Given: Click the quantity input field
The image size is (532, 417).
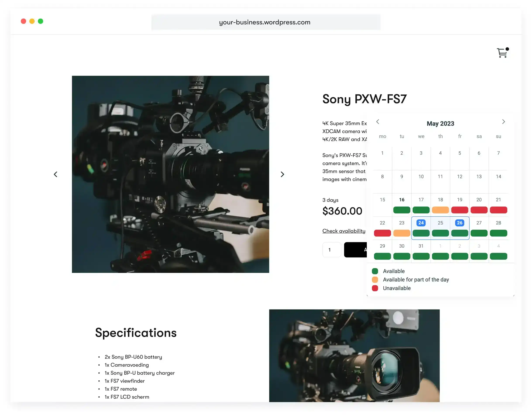Looking at the screenshot, I should [x=331, y=250].
